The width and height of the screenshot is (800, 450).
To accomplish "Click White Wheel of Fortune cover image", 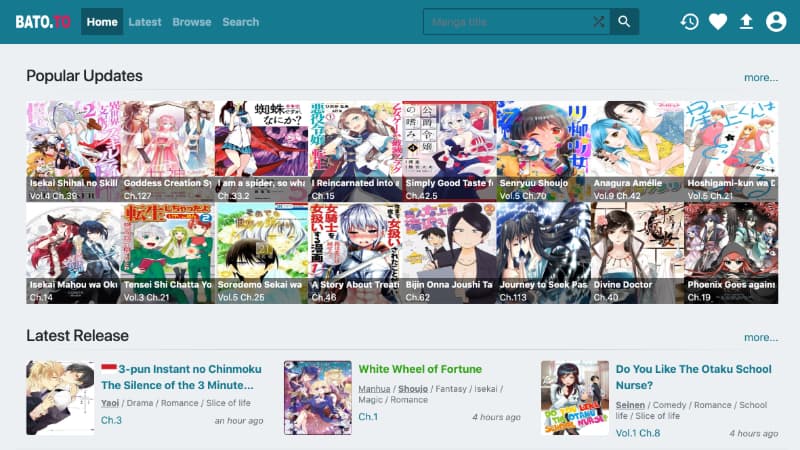I will 318,398.
